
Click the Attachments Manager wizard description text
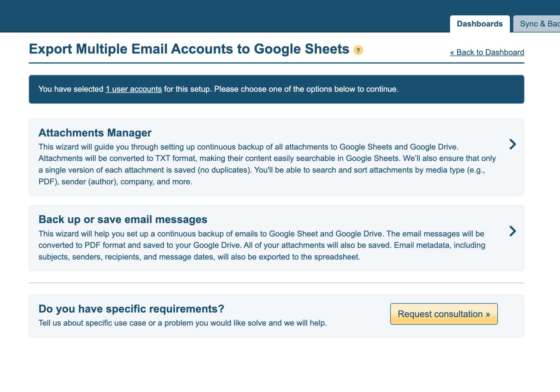(267, 164)
